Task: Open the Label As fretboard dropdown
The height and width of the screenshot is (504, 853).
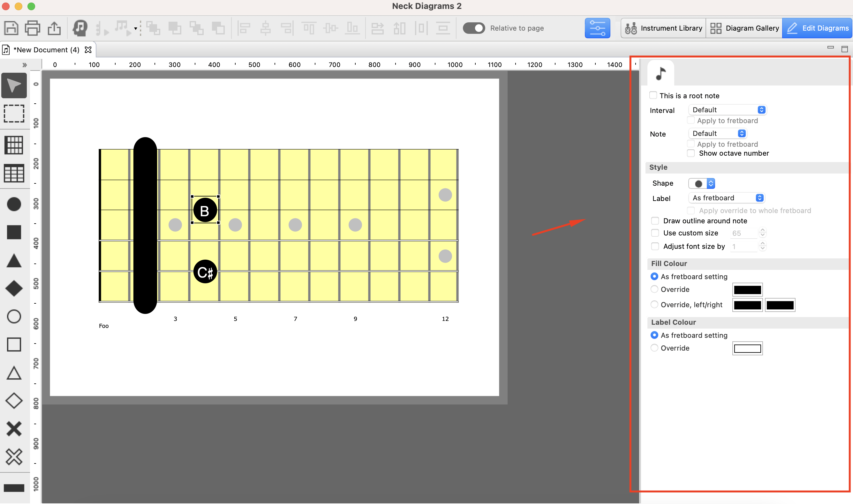Action: pos(727,198)
